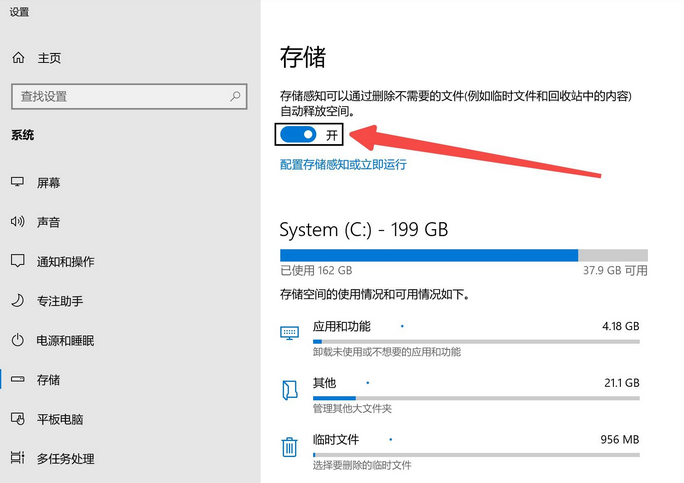
Task: Click the Focus assist moon icon
Action: pos(18,301)
